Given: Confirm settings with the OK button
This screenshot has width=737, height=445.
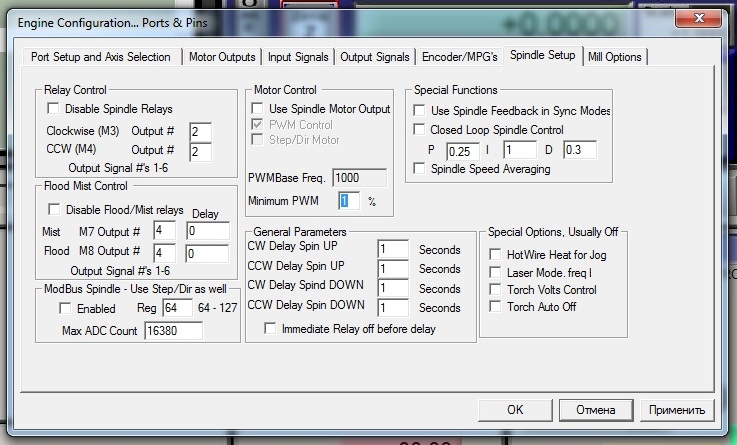Looking at the screenshot, I should [x=515, y=410].
